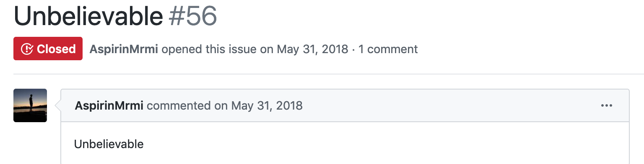Screen dimensions: 644x164
Task: Click the 'commented on' text in the comment header
Action: (x=187, y=105)
